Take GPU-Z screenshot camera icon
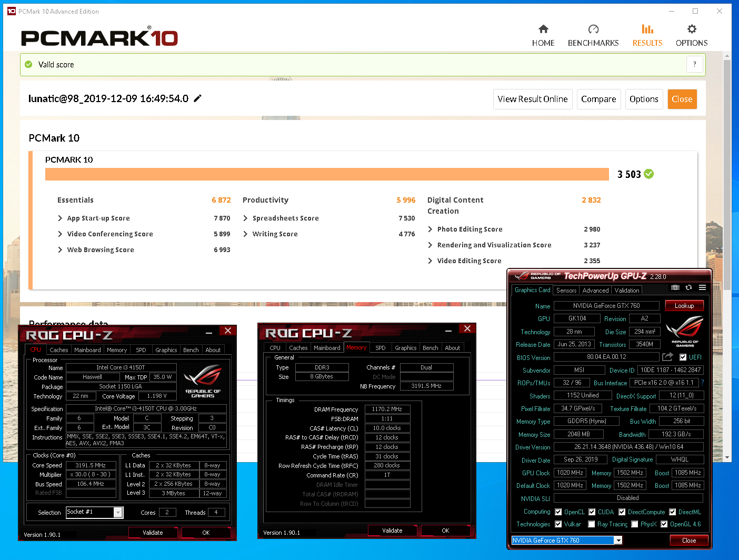Image resolution: width=739 pixels, height=560 pixels. [x=675, y=287]
